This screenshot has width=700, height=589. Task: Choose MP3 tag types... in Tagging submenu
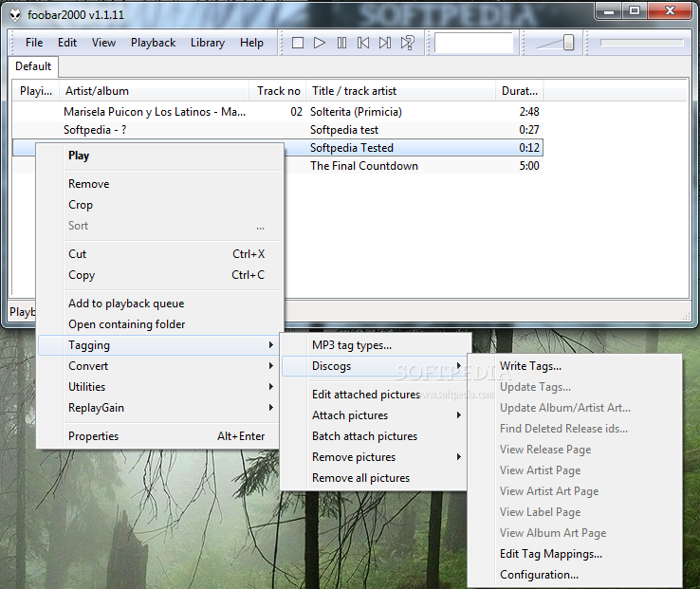click(x=375, y=345)
